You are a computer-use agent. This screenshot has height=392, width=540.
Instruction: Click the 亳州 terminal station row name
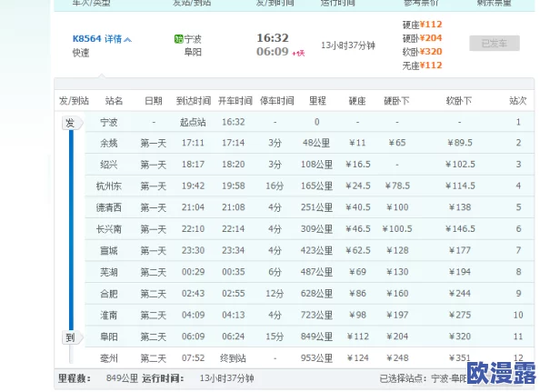click(x=109, y=358)
